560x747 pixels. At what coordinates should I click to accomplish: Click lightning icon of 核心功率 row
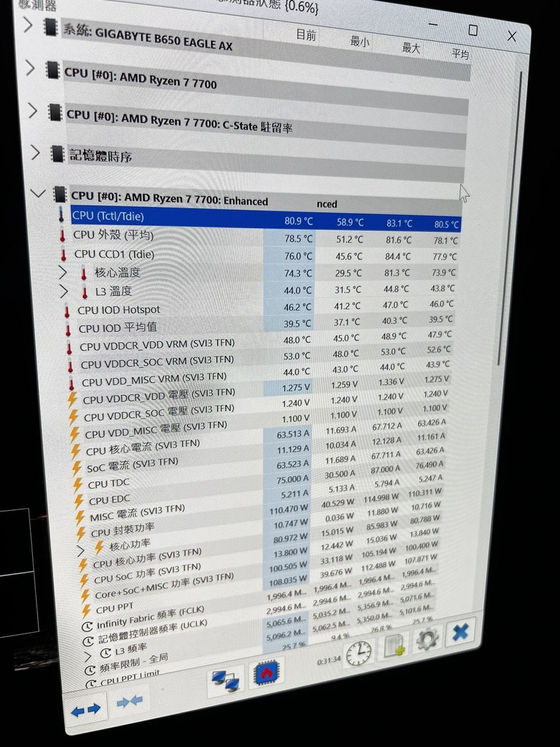tap(99, 547)
